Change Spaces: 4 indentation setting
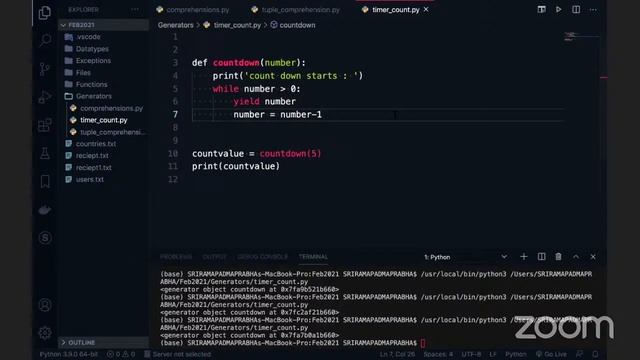Viewport: 640px width, 360px height. click(438, 354)
